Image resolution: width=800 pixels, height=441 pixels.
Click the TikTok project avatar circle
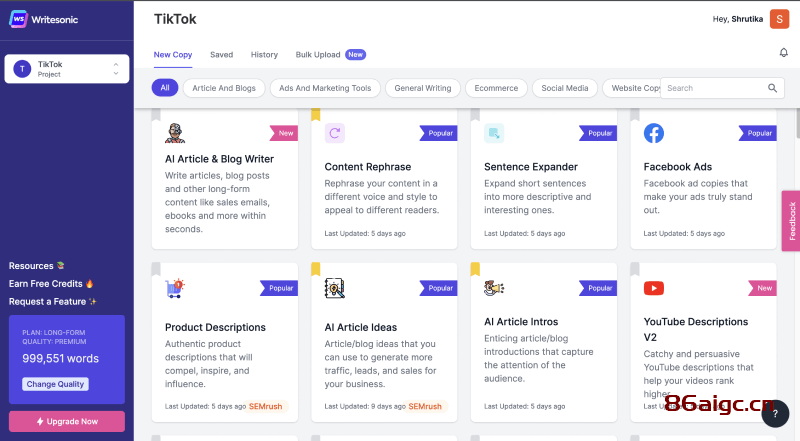pyautogui.click(x=22, y=68)
